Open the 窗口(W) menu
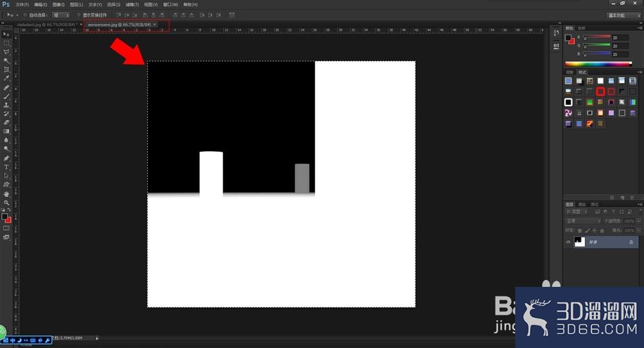This screenshot has height=348, width=644. point(171,5)
